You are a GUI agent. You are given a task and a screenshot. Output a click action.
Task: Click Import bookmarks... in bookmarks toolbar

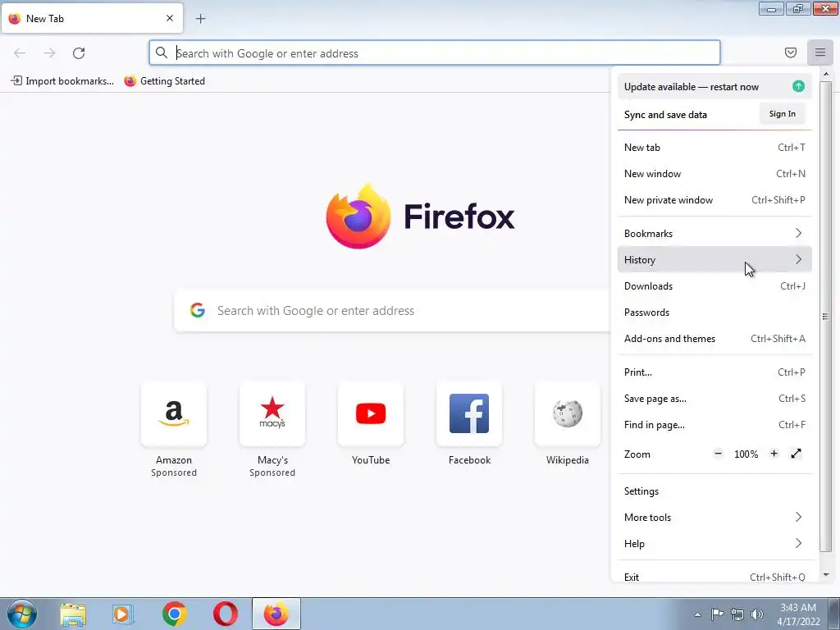click(62, 81)
